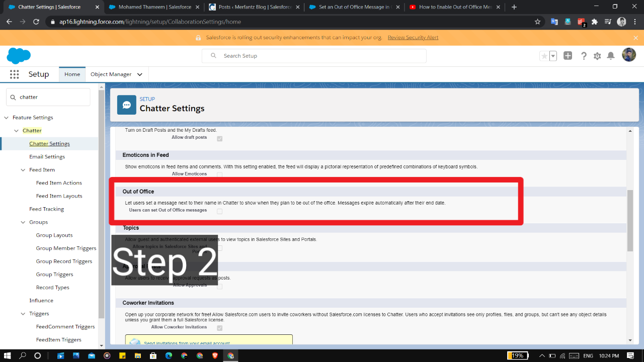Open Chrome media controls icon
This screenshot has height=362, width=644.
[x=608, y=22]
